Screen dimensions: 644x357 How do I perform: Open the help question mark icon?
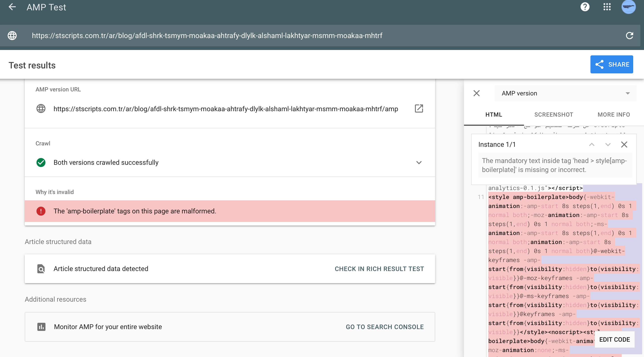click(585, 7)
